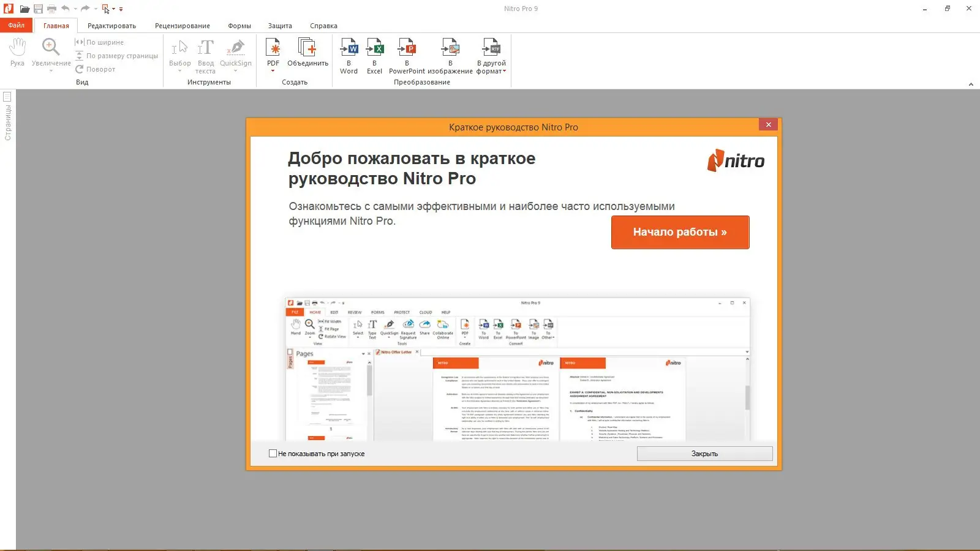Convert using the В PowerPoint icon
The height and width of the screenshot is (551, 980).
pyautogui.click(x=407, y=48)
